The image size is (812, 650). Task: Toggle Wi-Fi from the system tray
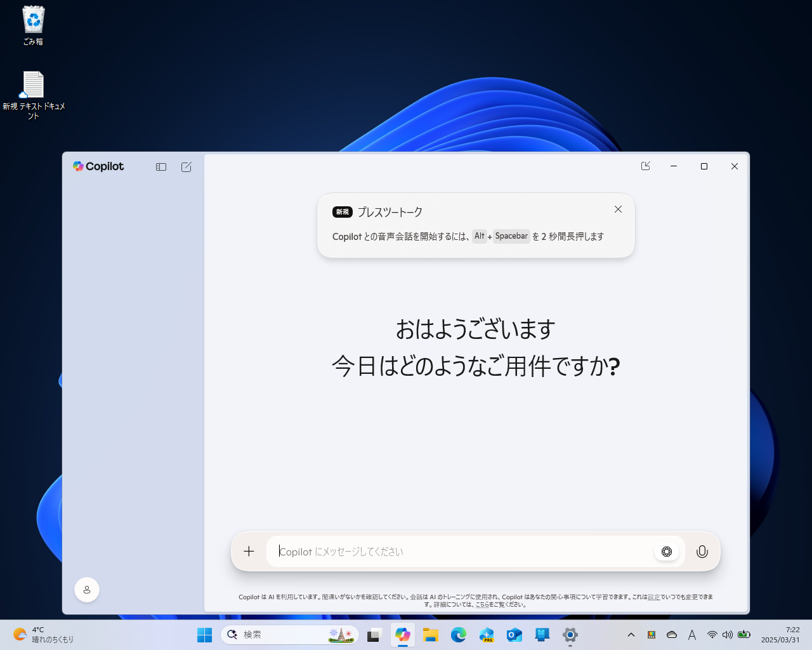[x=711, y=634]
